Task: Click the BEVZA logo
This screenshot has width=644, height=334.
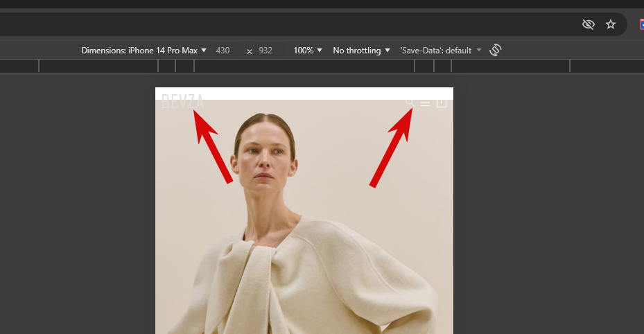Action: (183, 101)
